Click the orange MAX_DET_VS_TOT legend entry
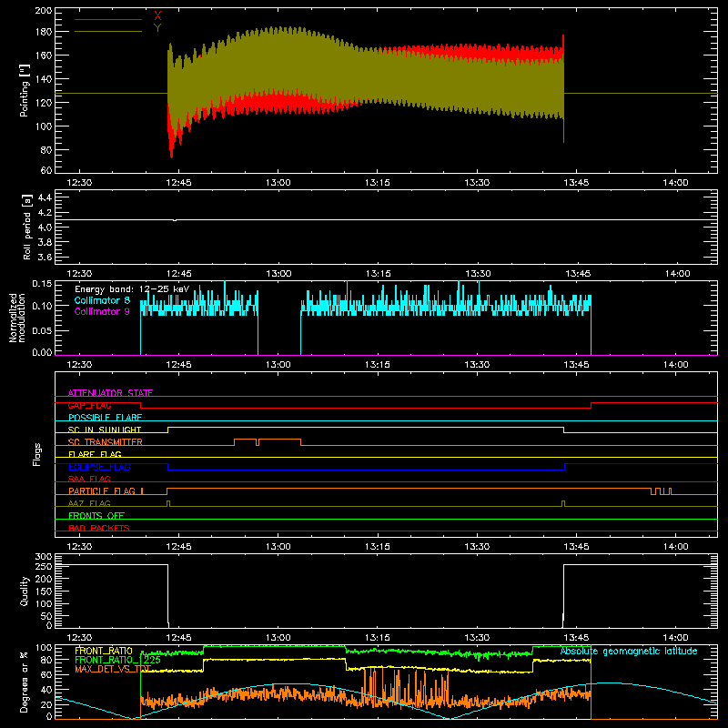This screenshot has width=728, height=728. click(x=113, y=669)
